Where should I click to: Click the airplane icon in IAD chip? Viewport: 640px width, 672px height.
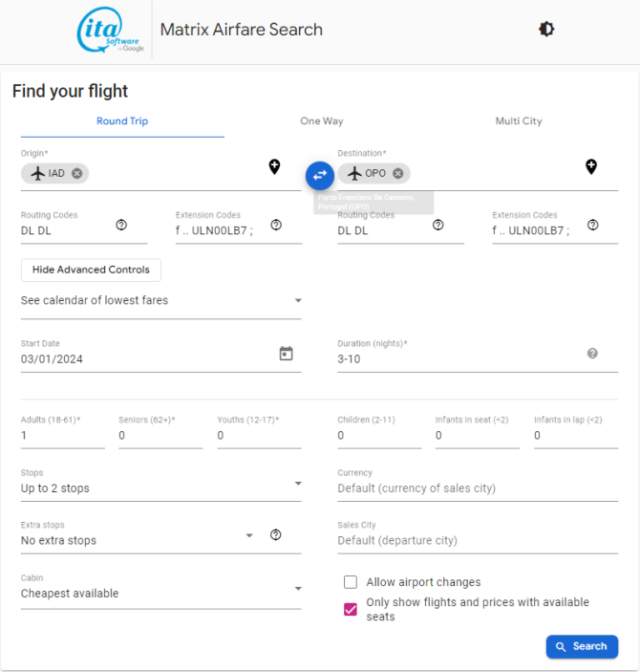[38, 174]
